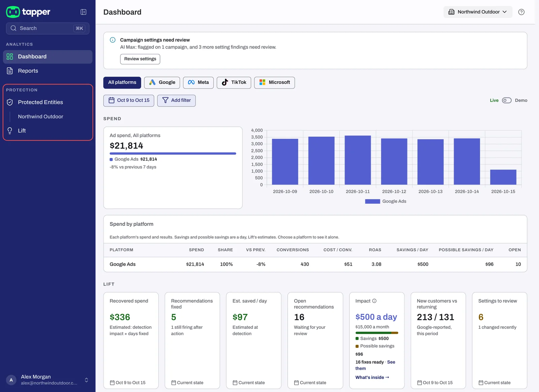Viewport: 539px width, 392px height.
Task: Expand the Alex Morgan user menu chevron
Action: (x=87, y=380)
